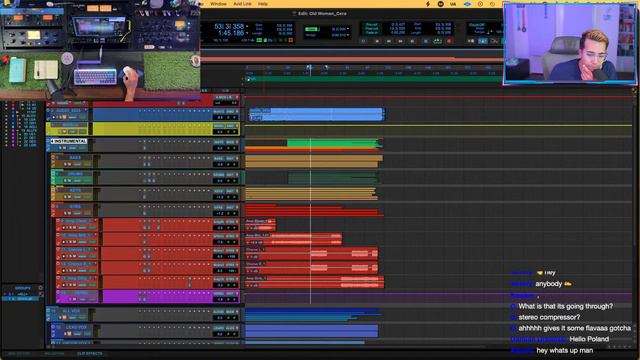Unmute the LEAD VOX track
640x360 pixels.
70,334
